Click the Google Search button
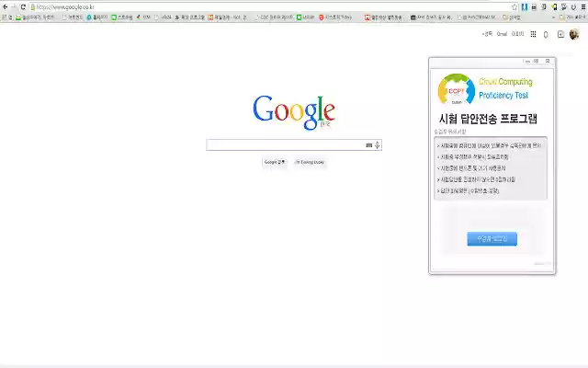 (275, 162)
